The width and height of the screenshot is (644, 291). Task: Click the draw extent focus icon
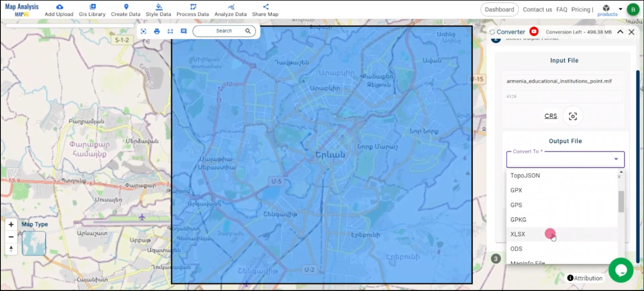[573, 116]
